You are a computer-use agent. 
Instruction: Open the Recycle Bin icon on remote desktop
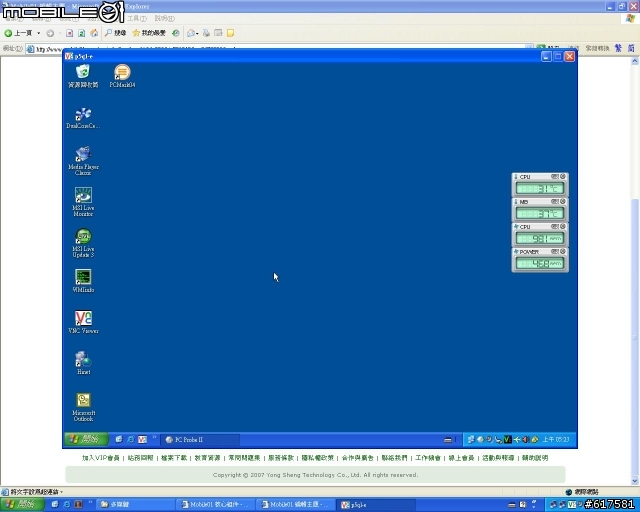point(83,76)
